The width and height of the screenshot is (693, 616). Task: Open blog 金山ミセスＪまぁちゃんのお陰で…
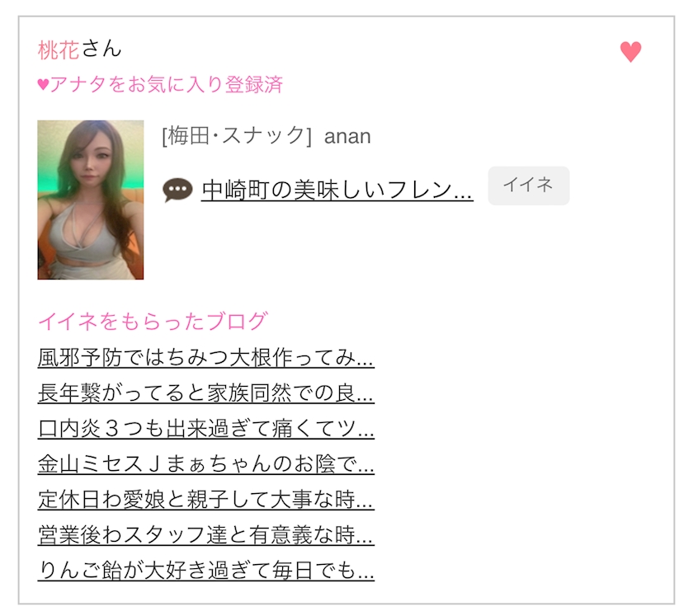(x=206, y=464)
